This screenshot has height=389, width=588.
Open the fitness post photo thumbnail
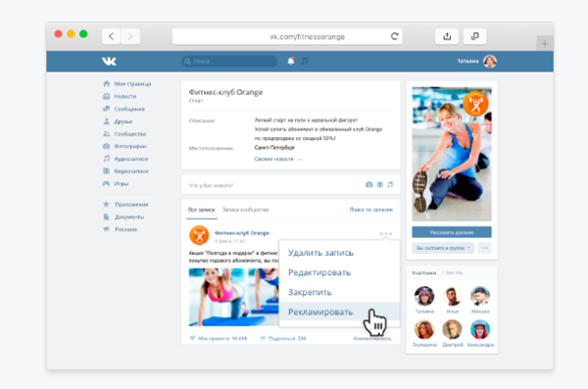[233, 297]
